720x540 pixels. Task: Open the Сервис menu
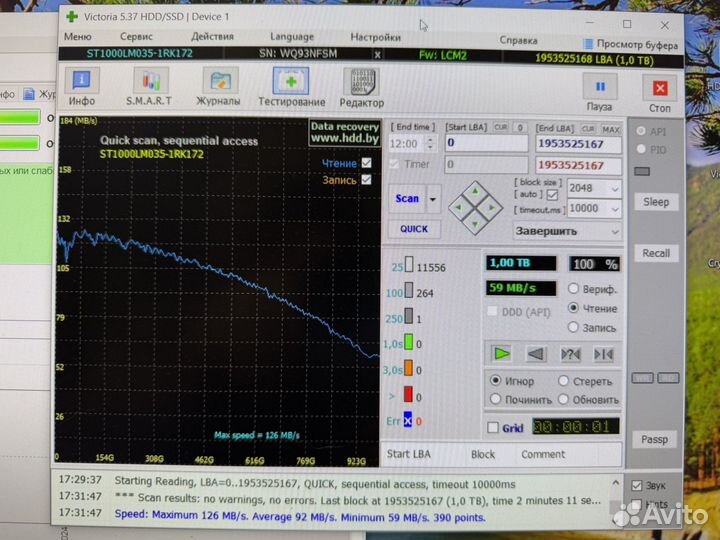[136, 37]
